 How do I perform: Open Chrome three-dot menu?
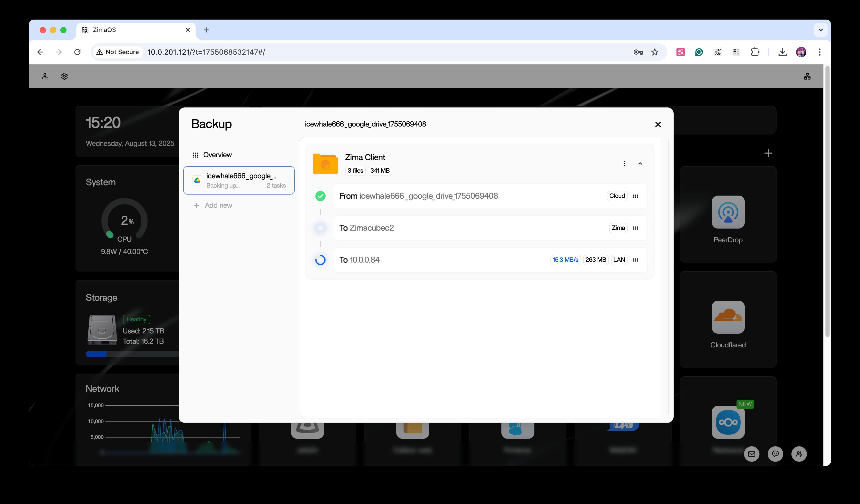point(820,52)
